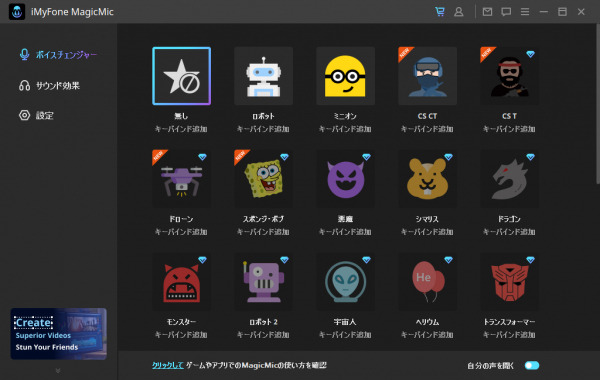Select the purple devil voice icon
The height and width of the screenshot is (380, 600).
click(345, 179)
